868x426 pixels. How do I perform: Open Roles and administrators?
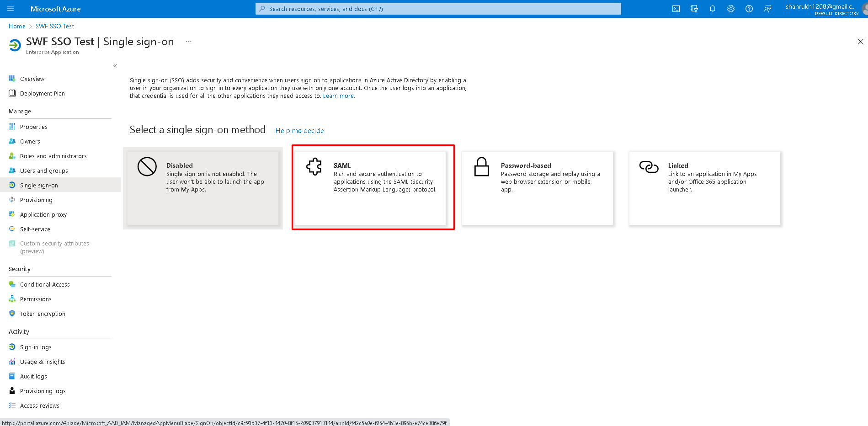[x=60, y=156]
